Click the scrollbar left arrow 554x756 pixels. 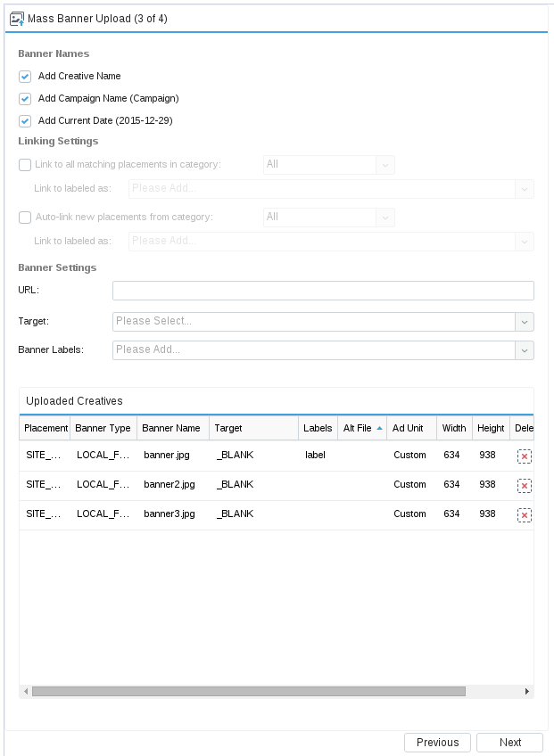click(x=26, y=692)
